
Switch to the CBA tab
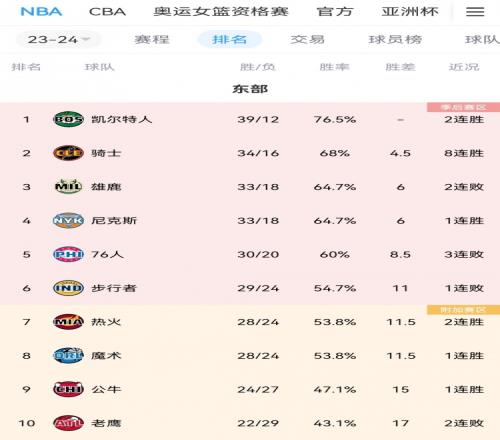click(x=107, y=12)
